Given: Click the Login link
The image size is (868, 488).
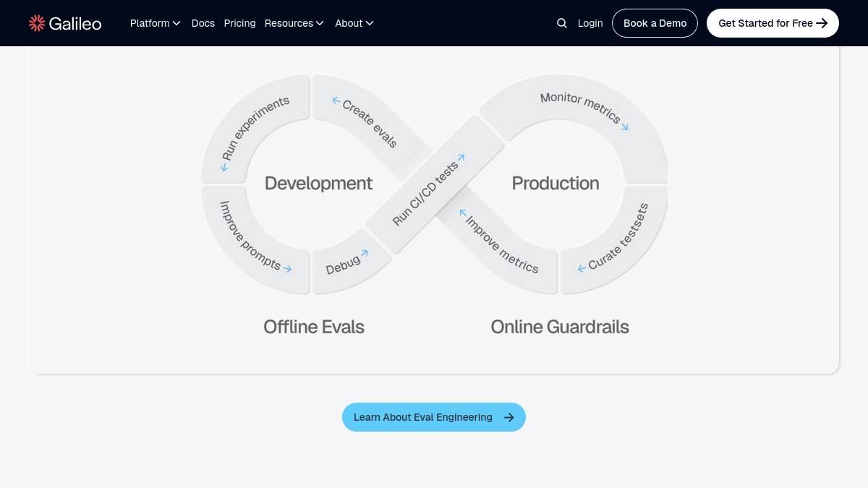Looking at the screenshot, I should (590, 23).
